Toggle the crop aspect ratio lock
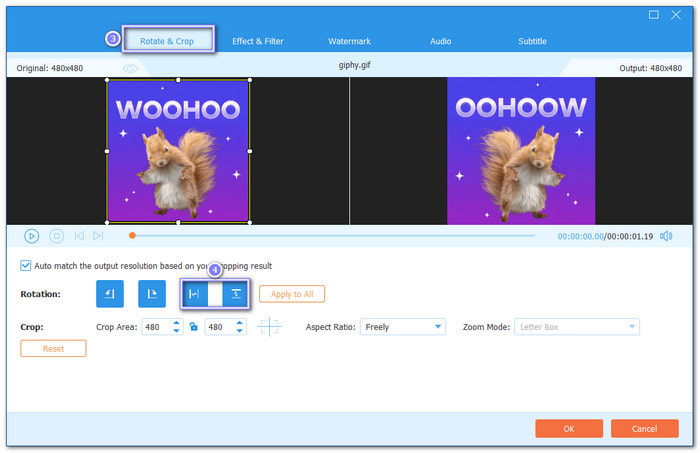This screenshot has height=453, width=700. 194,327
